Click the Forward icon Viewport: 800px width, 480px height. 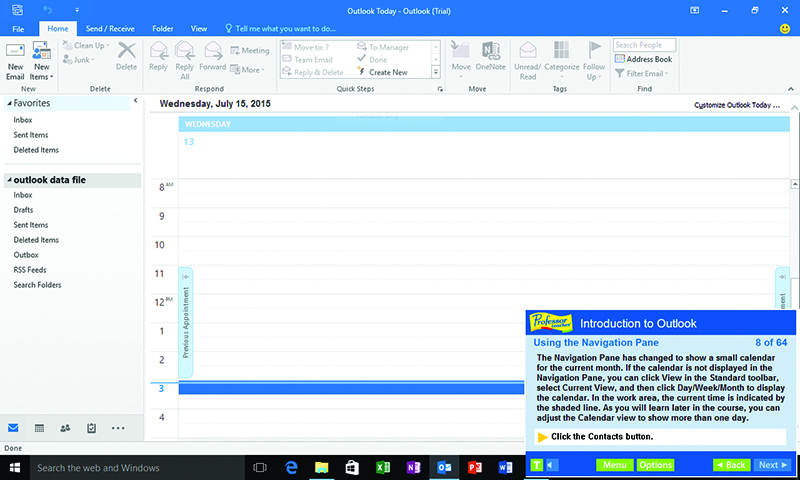(213, 51)
